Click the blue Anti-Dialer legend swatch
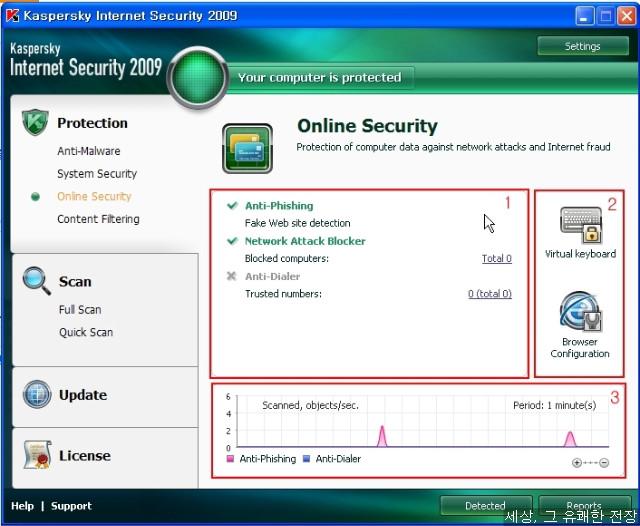The width and height of the screenshot is (640, 526). point(307,459)
